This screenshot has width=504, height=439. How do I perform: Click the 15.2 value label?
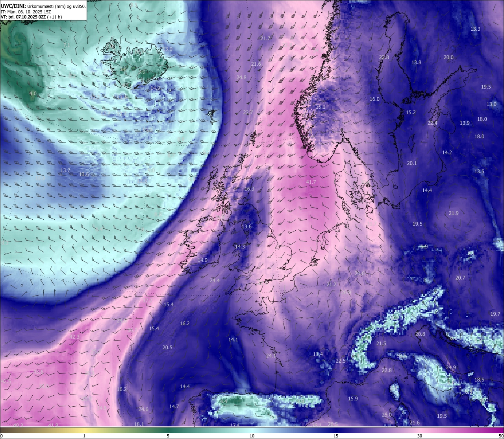411,112
